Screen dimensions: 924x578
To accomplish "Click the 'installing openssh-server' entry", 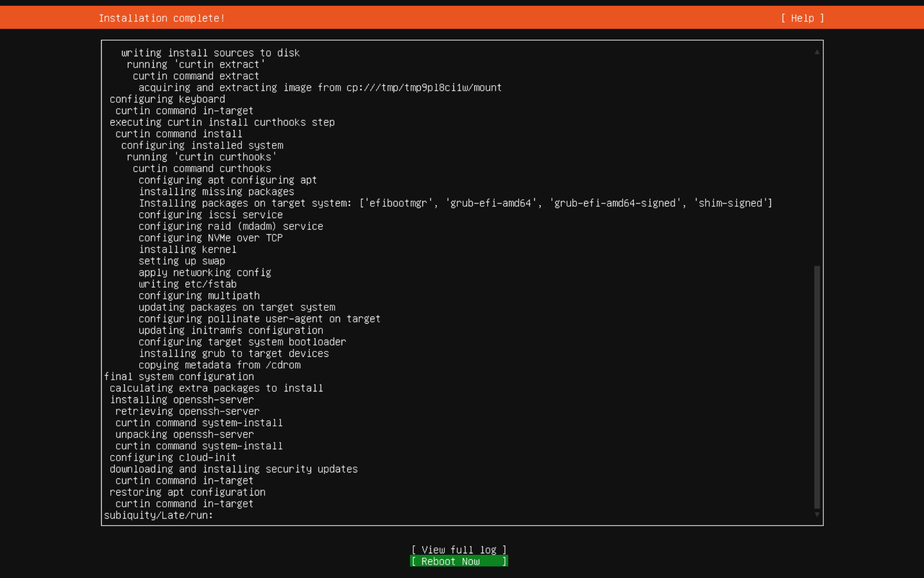I will point(181,400).
